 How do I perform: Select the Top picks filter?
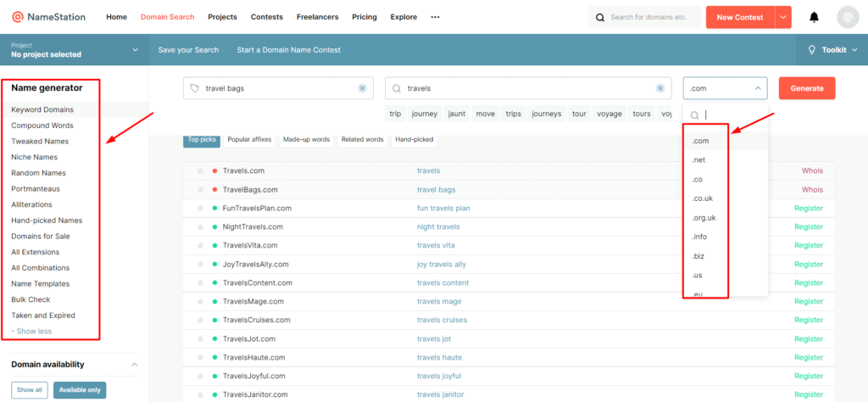click(202, 140)
